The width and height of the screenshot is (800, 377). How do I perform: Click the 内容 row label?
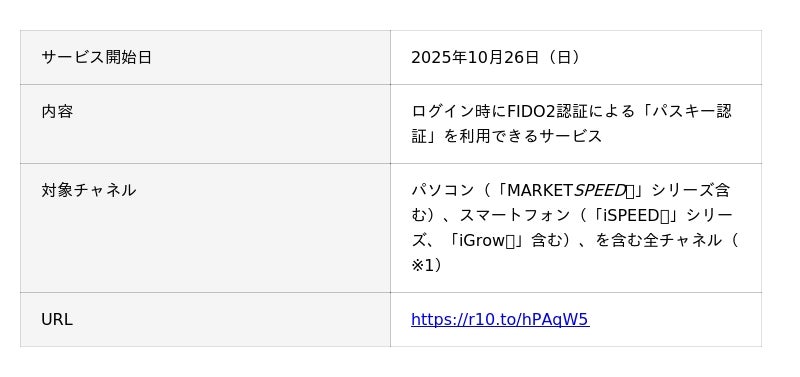[57, 111]
